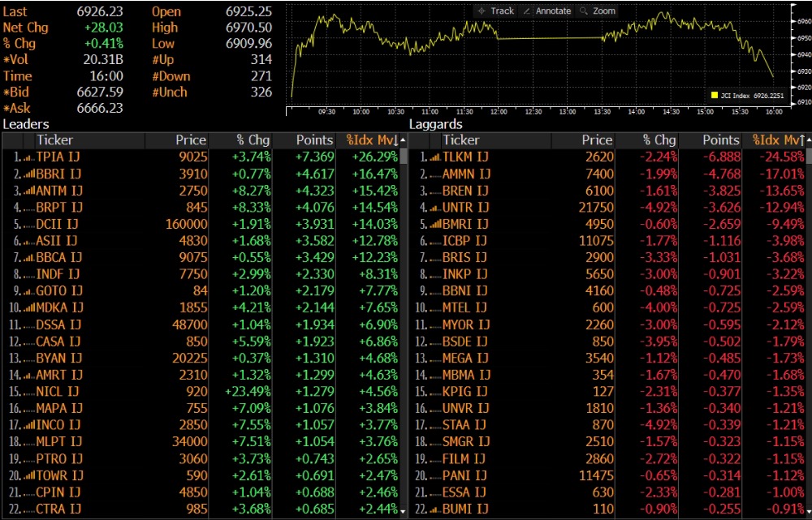Select the DCII IJ ticker row
Image resolution: width=812 pixels, height=520 pixels.
coord(201,224)
